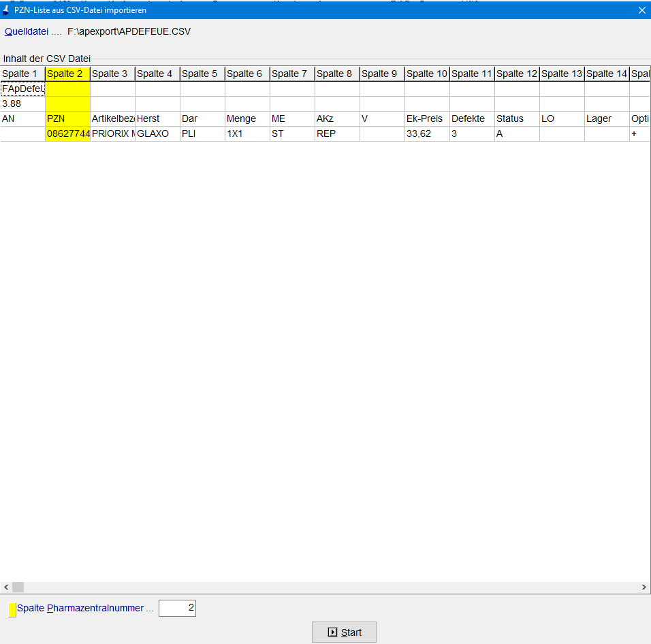
Task: Focus the Spalte Pharmazentralnummer input field
Action: point(177,609)
